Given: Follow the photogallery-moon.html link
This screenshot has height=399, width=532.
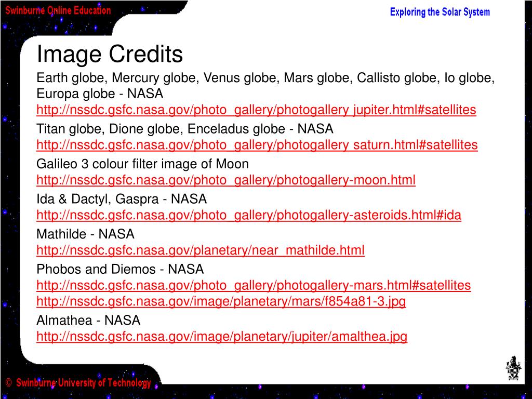Looking at the screenshot, I should [226, 180].
